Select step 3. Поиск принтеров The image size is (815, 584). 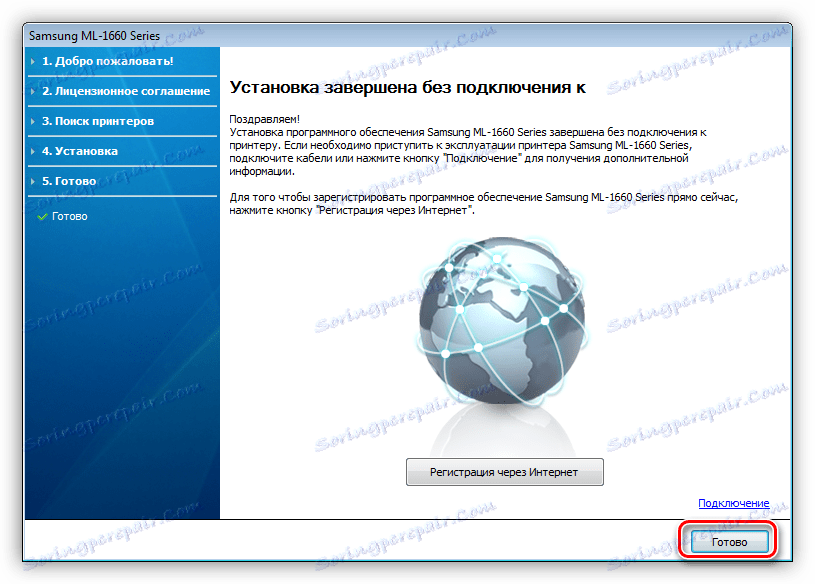click(98, 121)
